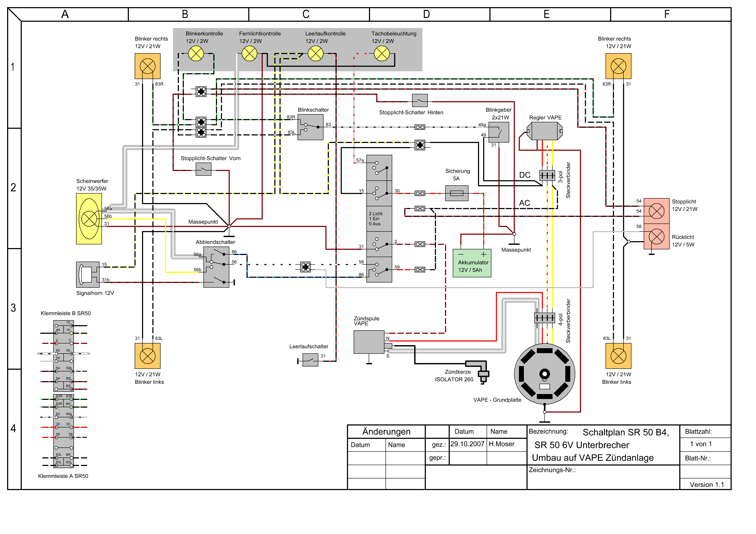Select the inline connector on terminal 59 wire
The height and width of the screenshot is (534, 756).
(420, 269)
